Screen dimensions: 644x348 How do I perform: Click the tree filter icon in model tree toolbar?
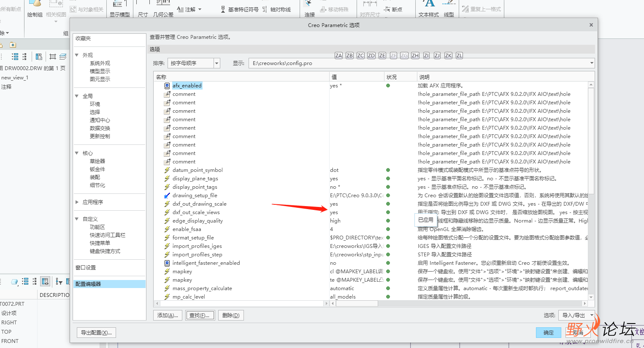pos(59,282)
